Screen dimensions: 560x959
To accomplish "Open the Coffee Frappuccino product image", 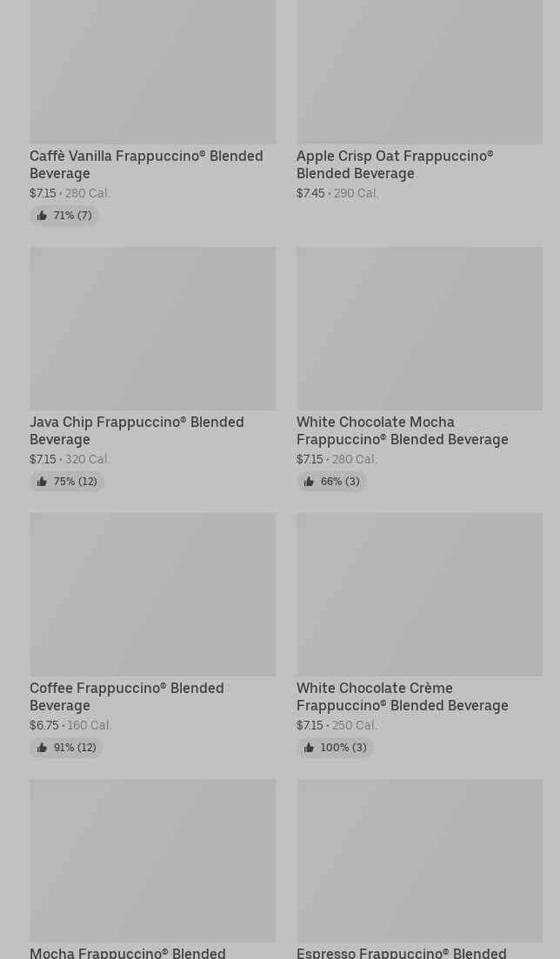I will click(x=152, y=595).
